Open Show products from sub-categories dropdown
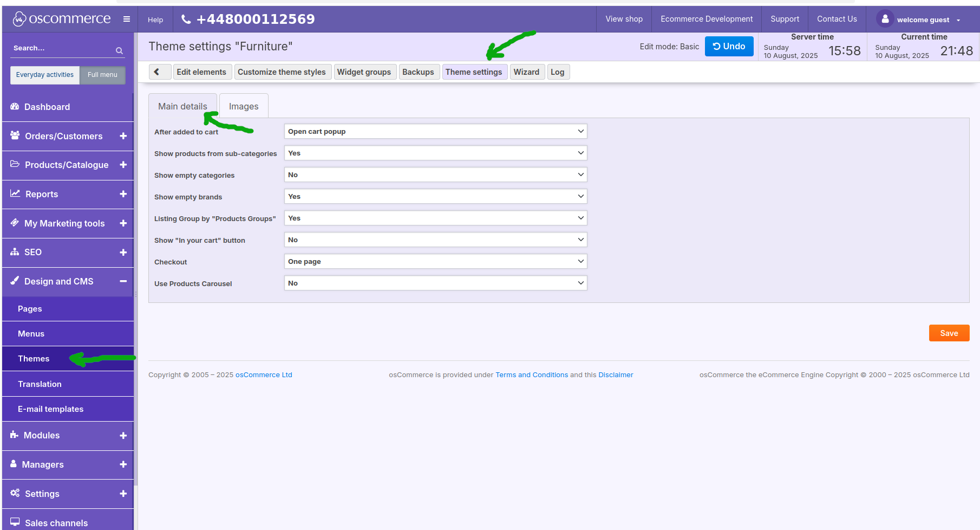Screen dimensions: 980x530 [x=436, y=153]
